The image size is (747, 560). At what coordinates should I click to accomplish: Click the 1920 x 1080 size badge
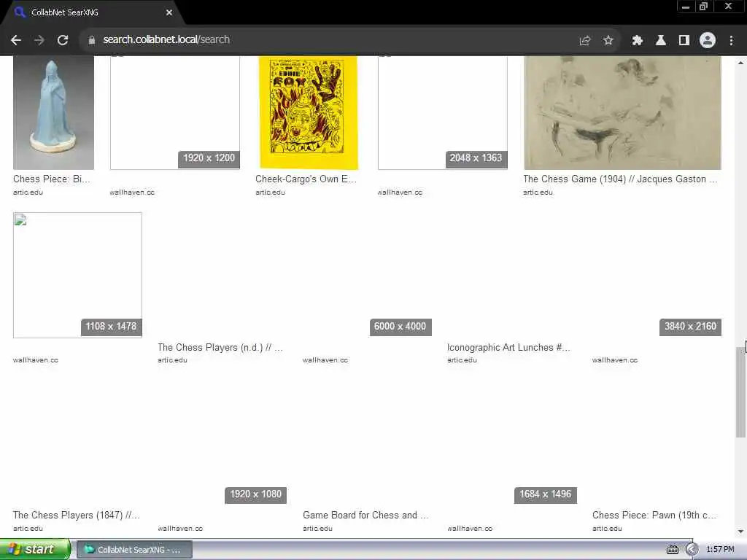click(x=256, y=494)
